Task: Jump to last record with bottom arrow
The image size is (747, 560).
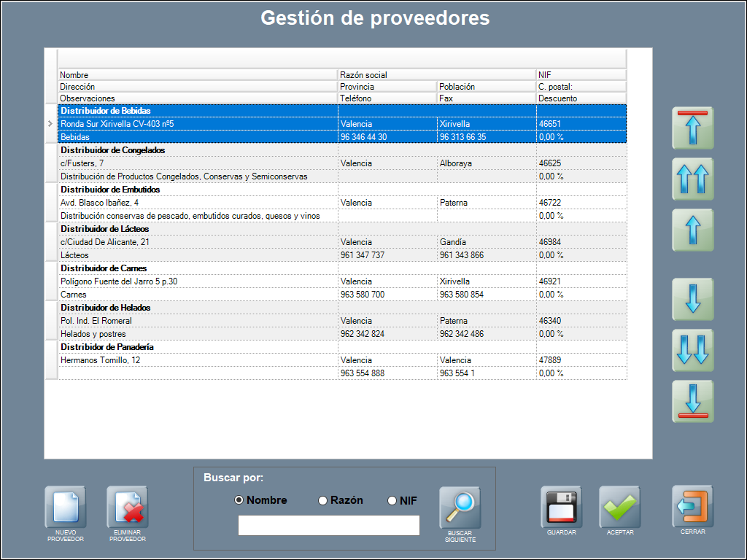Action: click(692, 401)
